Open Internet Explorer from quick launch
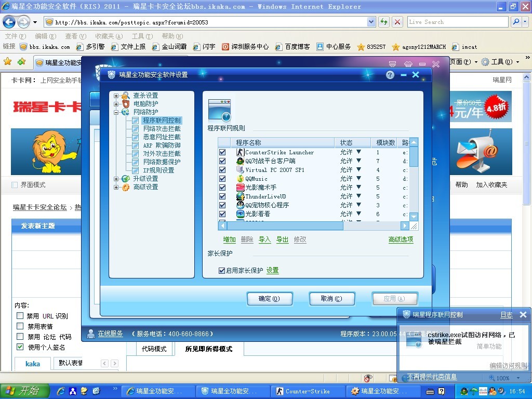The image size is (532, 399). pyautogui.click(x=61, y=391)
